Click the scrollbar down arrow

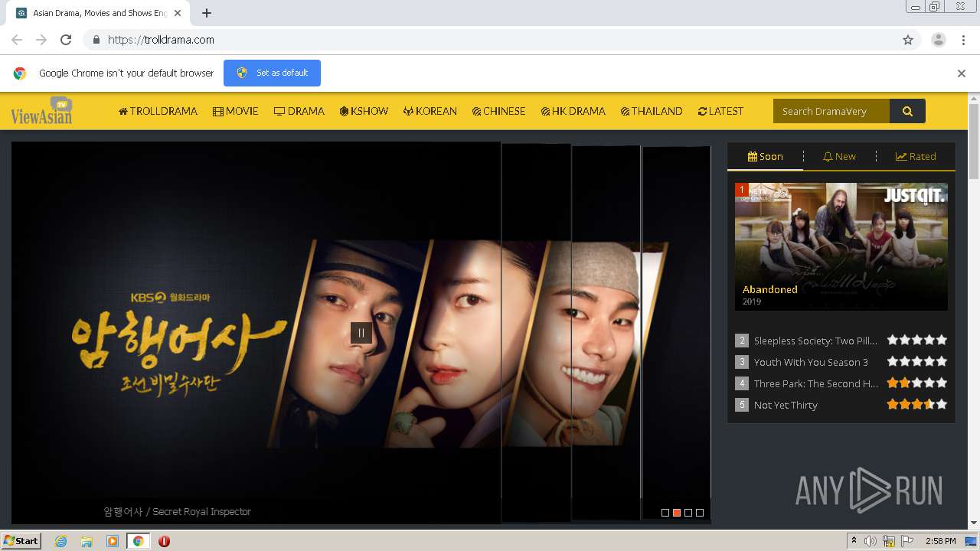point(974,523)
